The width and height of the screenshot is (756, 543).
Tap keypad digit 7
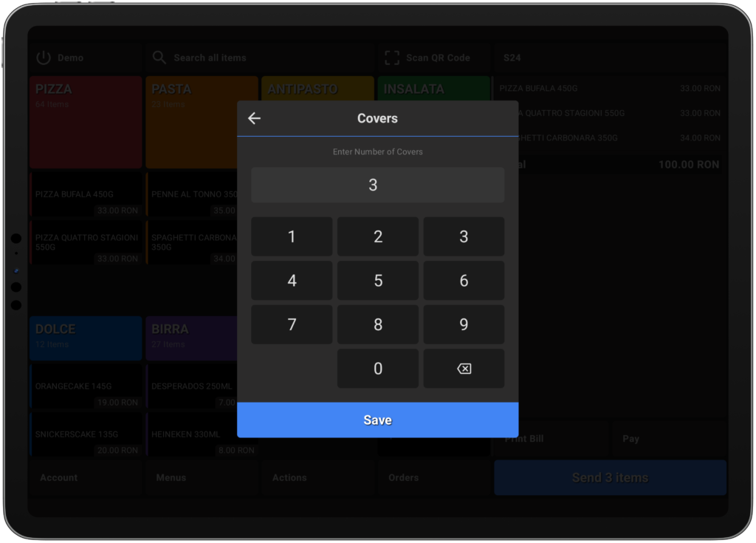pyautogui.click(x=292, y=324)
